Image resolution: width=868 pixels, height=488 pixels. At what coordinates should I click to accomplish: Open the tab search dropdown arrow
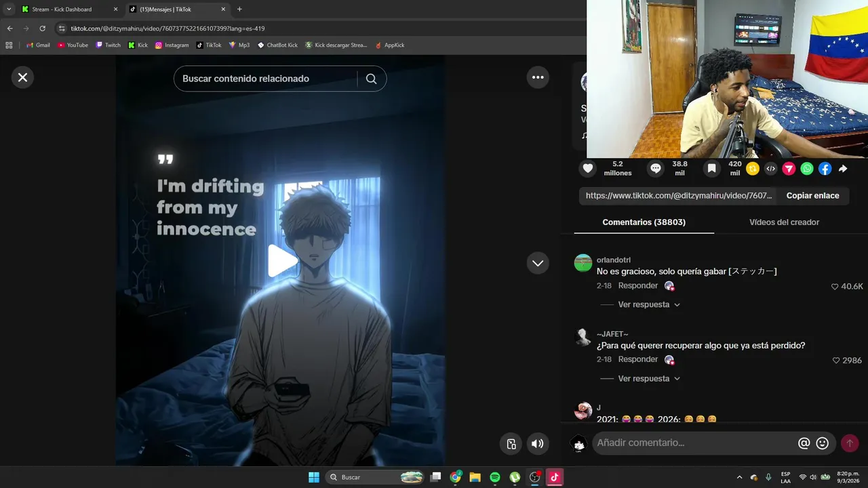tap(9, 9)
